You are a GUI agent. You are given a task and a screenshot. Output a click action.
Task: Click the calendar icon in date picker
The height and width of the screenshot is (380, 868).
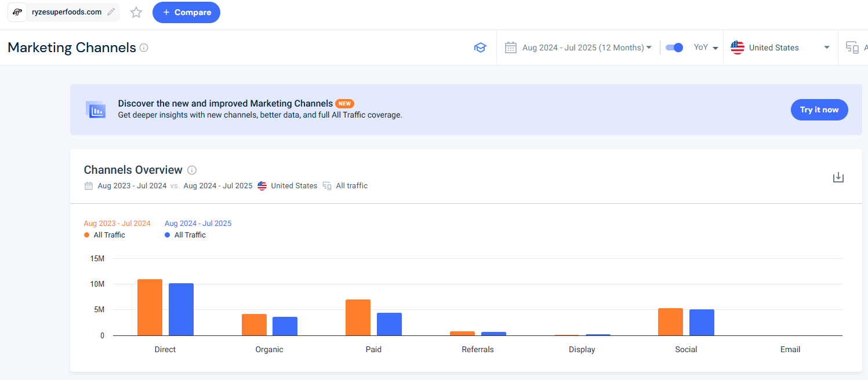(x=510, y=47)
